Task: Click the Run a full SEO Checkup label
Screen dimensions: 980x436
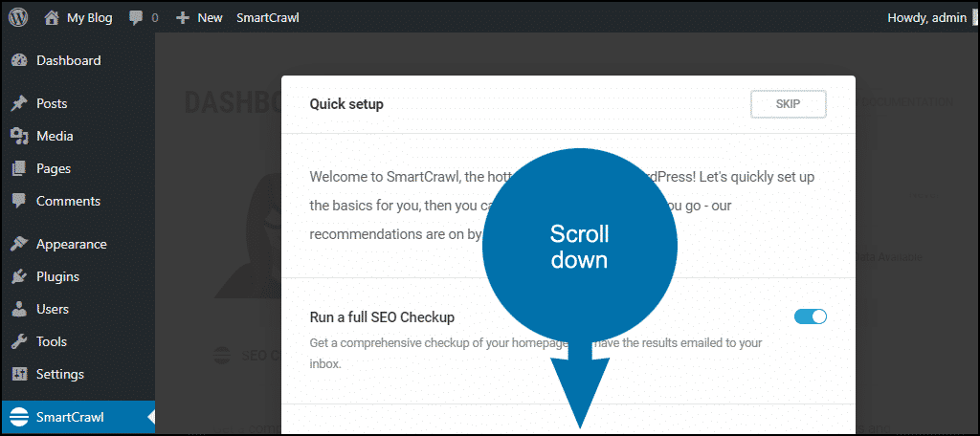Action: click(x=382, y=317)
